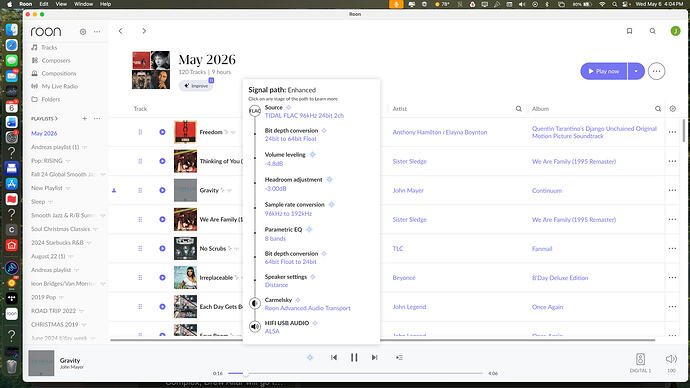Open playlists section more options
The image size is (690, 388).
97,118
